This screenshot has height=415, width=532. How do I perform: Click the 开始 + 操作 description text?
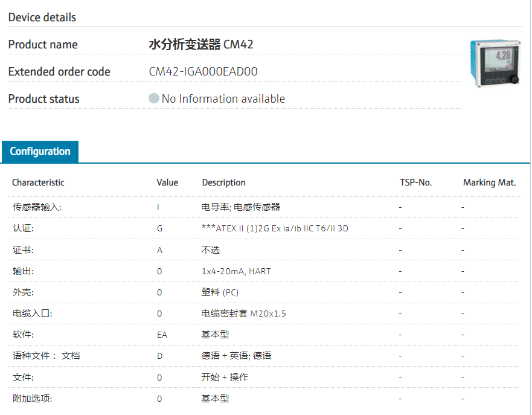tap(225, 378)
